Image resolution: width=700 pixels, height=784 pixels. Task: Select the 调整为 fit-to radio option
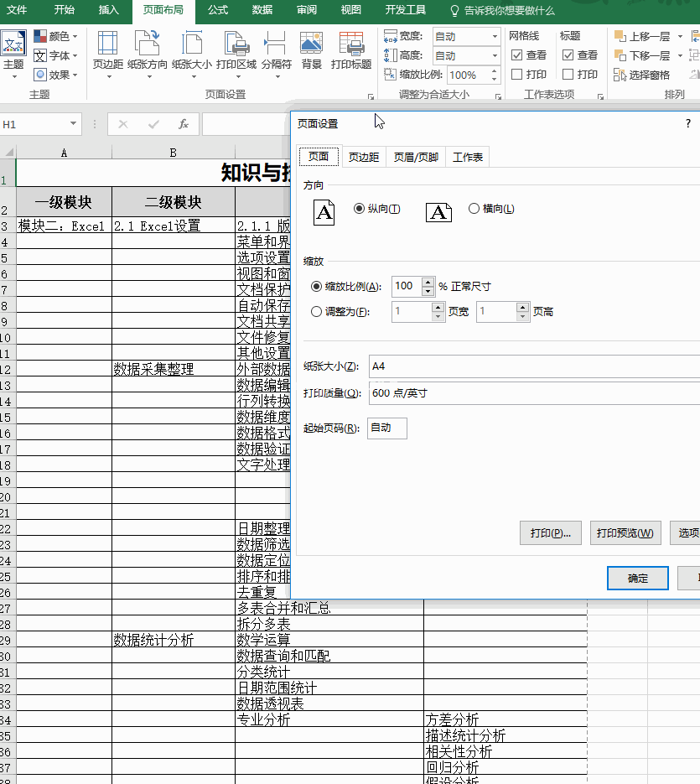coord(316,312)
